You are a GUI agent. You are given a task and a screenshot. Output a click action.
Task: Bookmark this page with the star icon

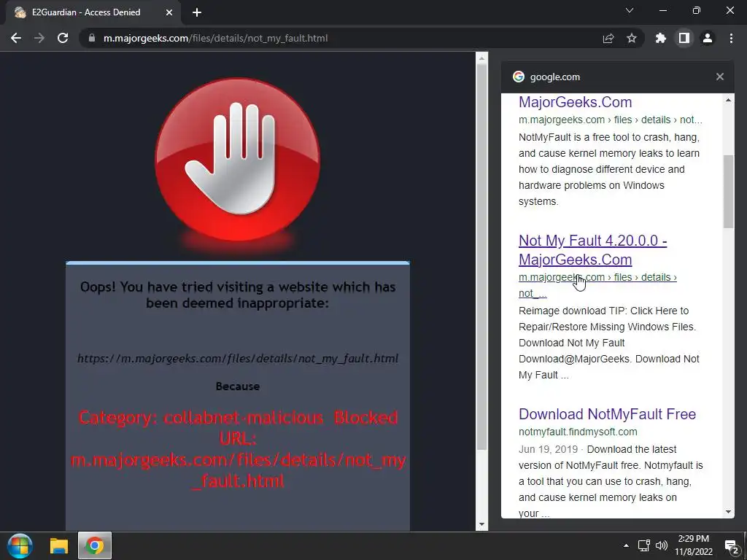point(632,38)
